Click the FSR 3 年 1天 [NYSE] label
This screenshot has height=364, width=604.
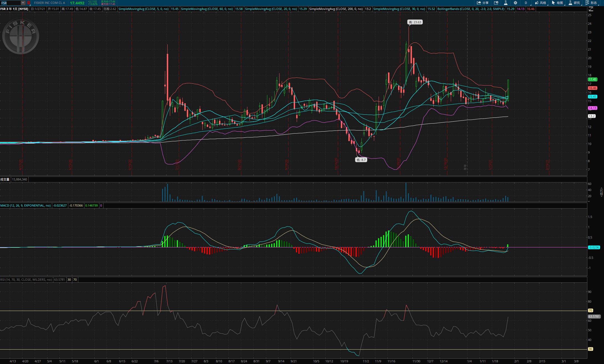(x=14, y=9)
